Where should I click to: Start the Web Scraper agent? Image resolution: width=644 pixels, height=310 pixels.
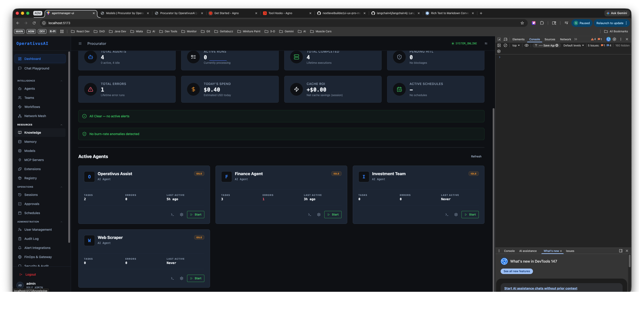pos(195,279)
